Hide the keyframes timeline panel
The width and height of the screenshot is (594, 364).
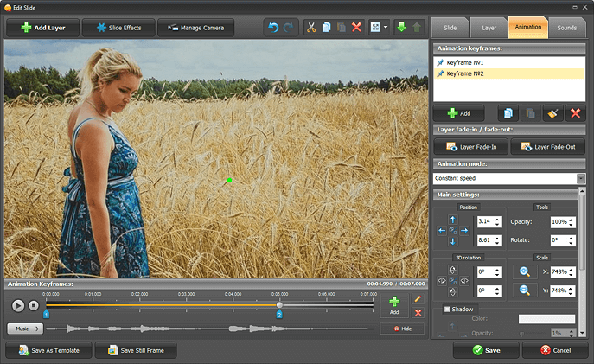[x=402, y=329]
